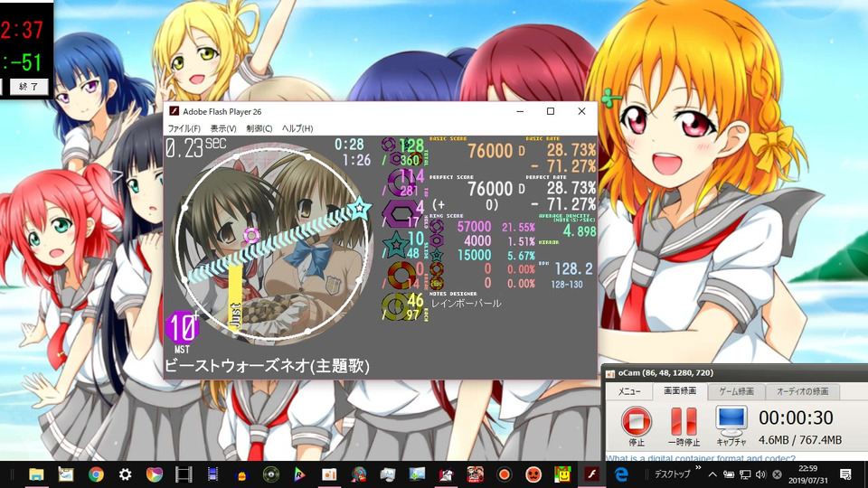
Task: Open File Explorer from the taskbar
Action: [36, 474]
